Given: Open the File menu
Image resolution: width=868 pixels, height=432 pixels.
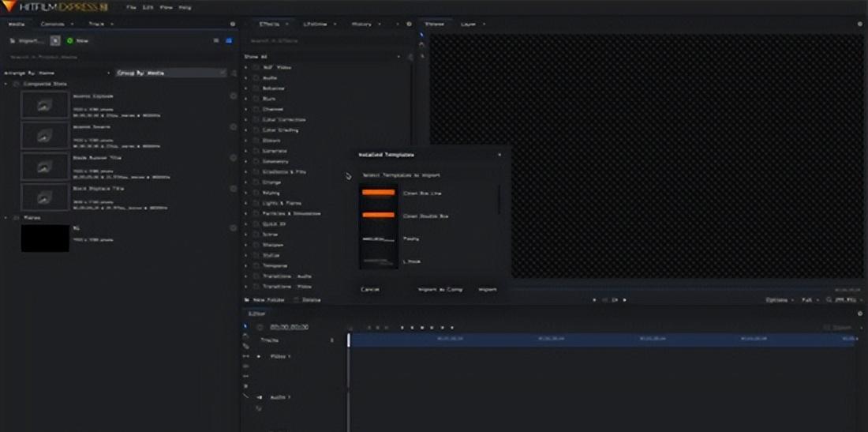Looking at the screenshot, I should pos(131,7).
